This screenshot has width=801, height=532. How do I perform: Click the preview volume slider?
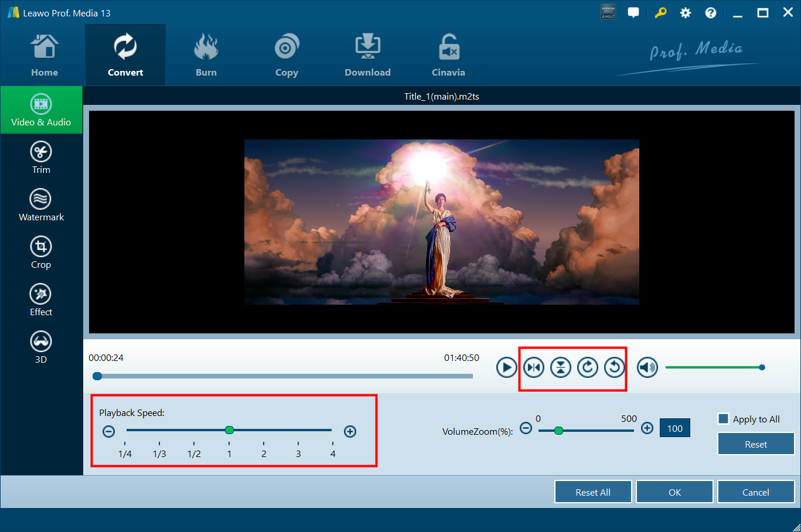pos(715,367)
